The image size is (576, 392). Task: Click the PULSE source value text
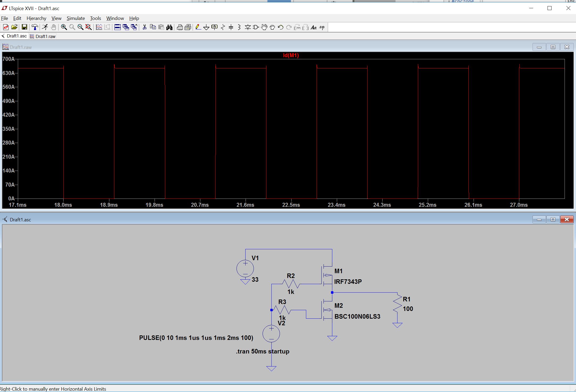point(196,338)
